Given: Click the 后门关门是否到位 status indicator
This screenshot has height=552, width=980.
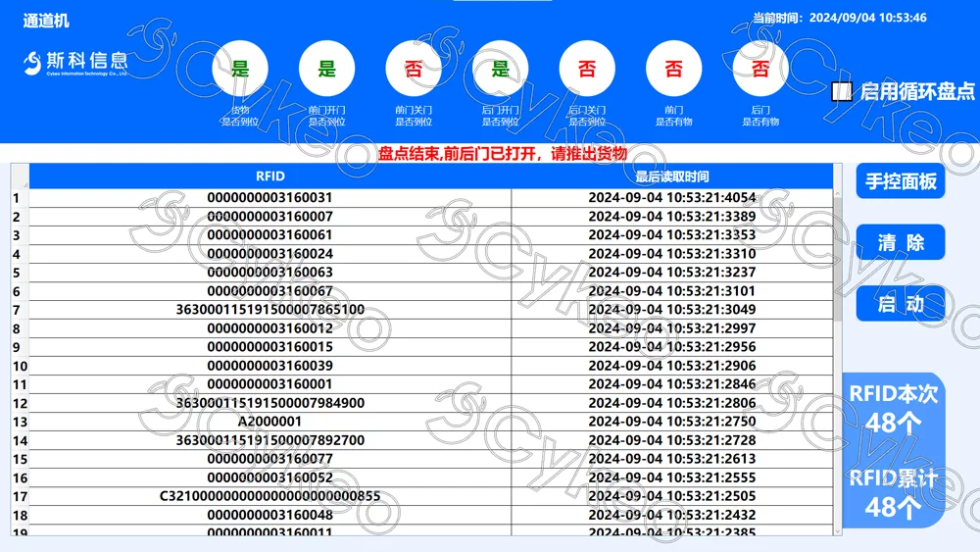Looking at the screenshot, I should pos(586,69).
